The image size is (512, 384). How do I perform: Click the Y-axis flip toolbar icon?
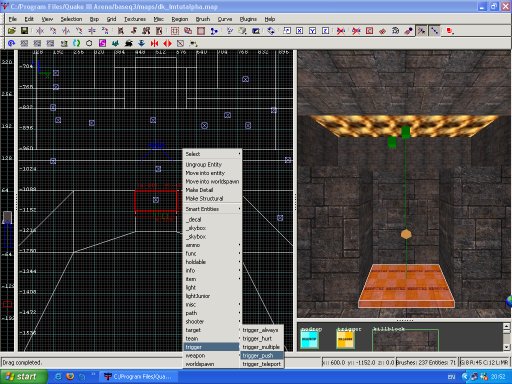pyautogui.click(x=66, y=31)
